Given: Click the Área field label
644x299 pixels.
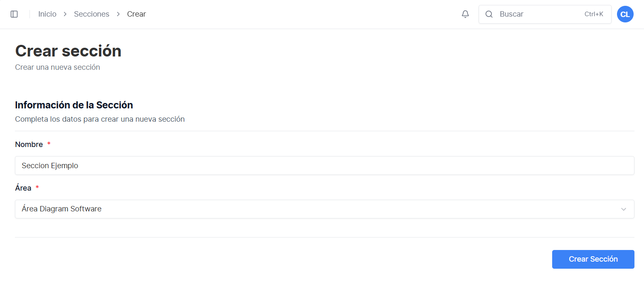Looking at the screenshot, I should point(23,188).
